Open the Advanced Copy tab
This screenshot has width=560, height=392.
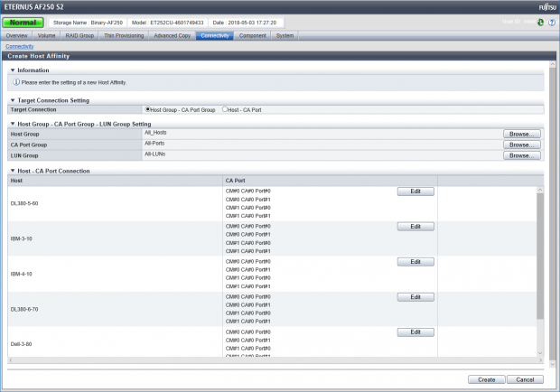173,36
